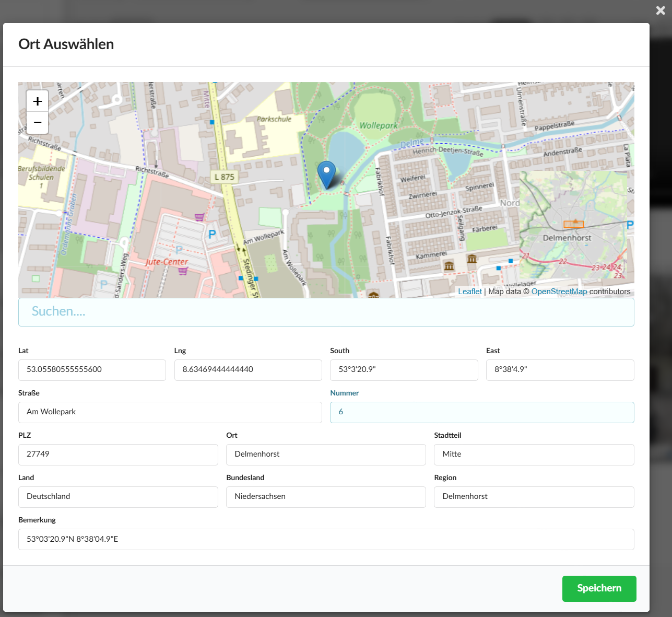
Task: Click the zoom in plus button on the map
Action: click(37, 100)
